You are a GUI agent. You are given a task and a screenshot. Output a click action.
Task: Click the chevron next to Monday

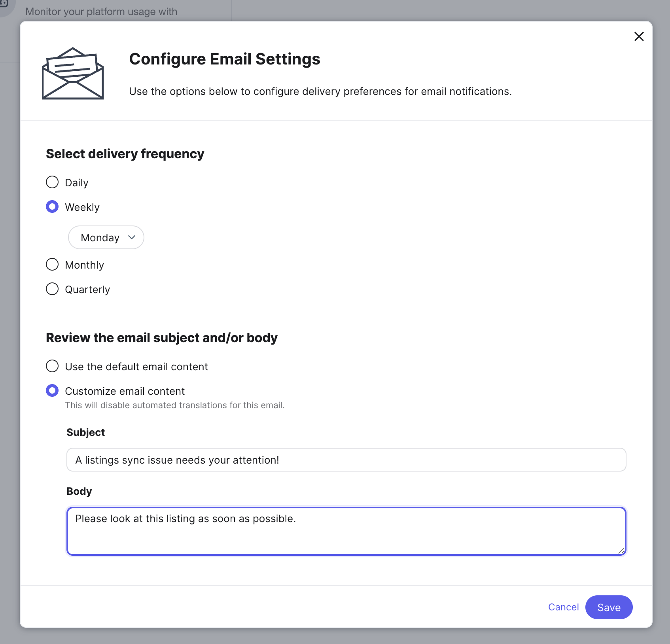[132, 237]
